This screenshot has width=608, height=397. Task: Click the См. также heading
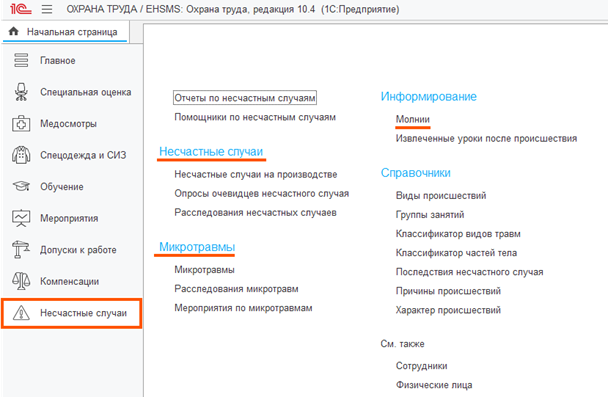click(402, 344)
